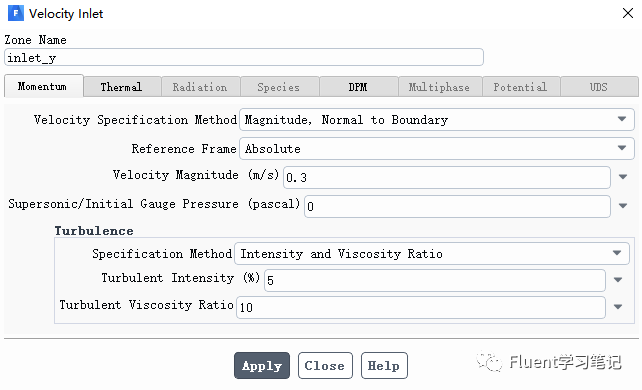Select the Momentum tab

click(x=43, y=86)
